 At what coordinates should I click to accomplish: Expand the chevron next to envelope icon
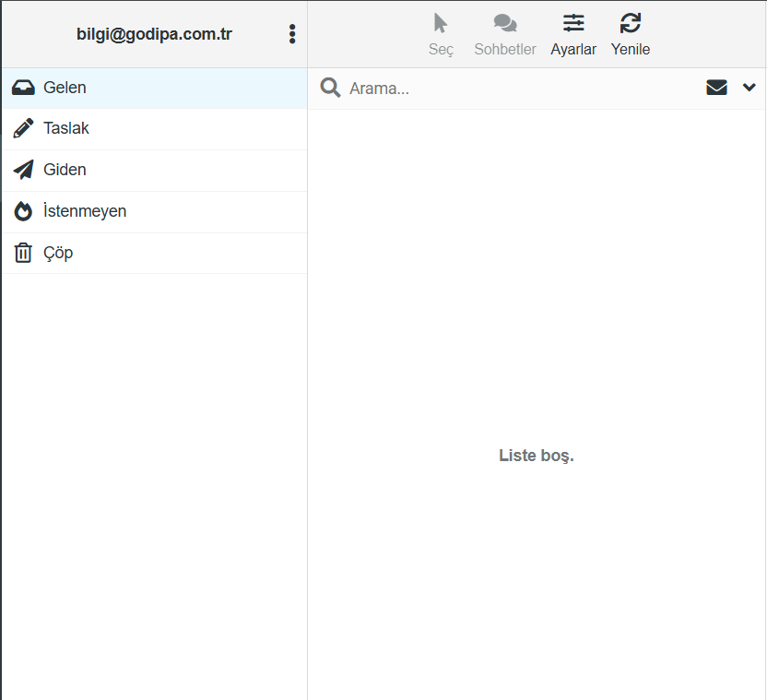749,88
